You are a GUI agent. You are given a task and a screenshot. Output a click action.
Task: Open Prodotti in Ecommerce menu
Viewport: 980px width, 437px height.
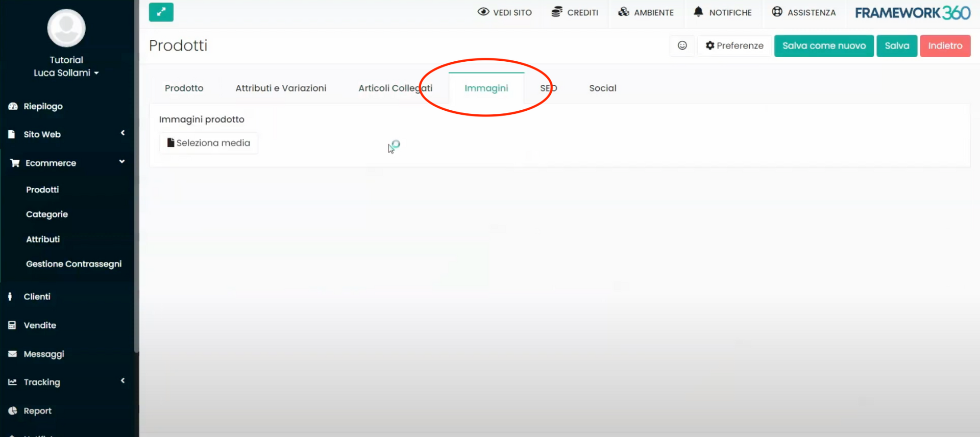[42, 189]
